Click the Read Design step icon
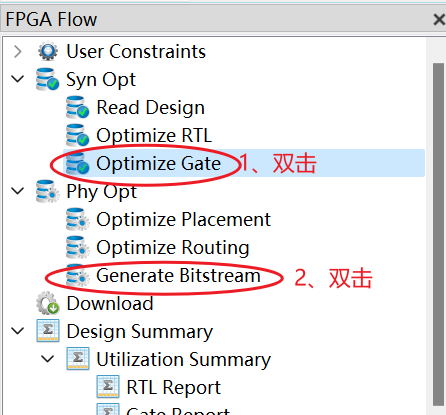The height and width of the screenshot is (415, 446). [x=77, y=107]
